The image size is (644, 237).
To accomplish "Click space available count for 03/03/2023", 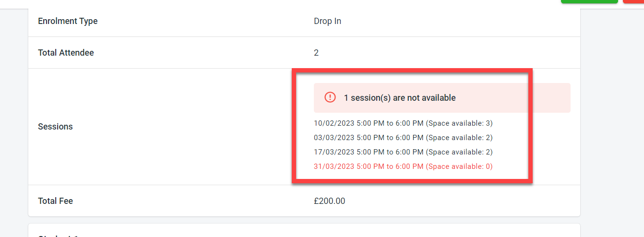I will [x=459, y=138].
